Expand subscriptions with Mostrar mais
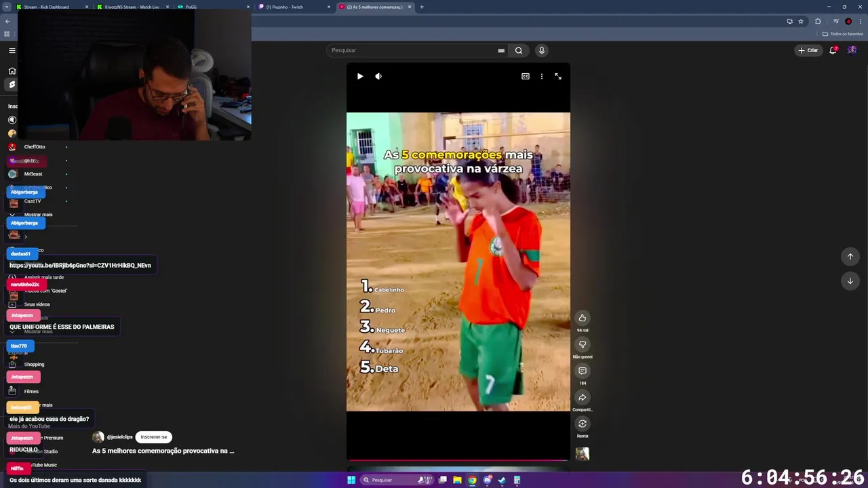This screenshot has height=488, width=868. pos(37,215)
